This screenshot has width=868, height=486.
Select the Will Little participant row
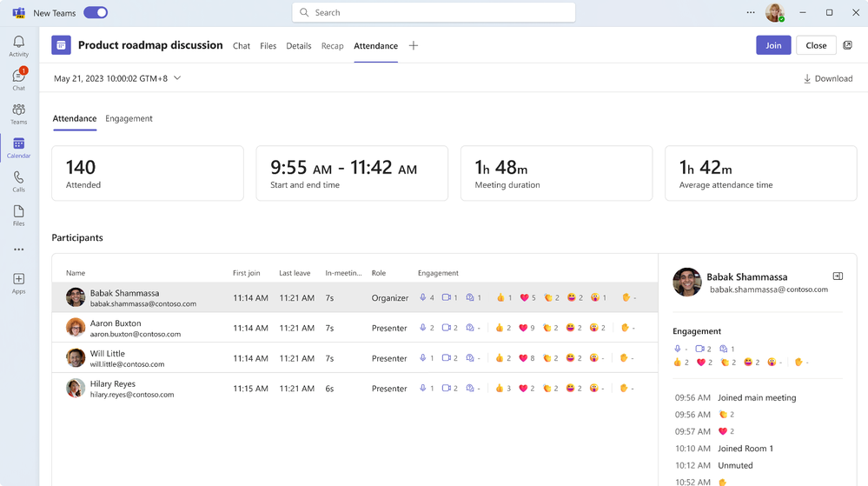click(x=354, y=358)
